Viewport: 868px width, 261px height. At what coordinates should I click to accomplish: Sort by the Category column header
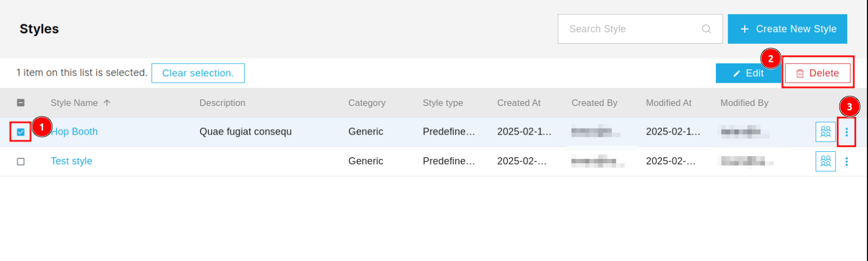click(367, 103)
